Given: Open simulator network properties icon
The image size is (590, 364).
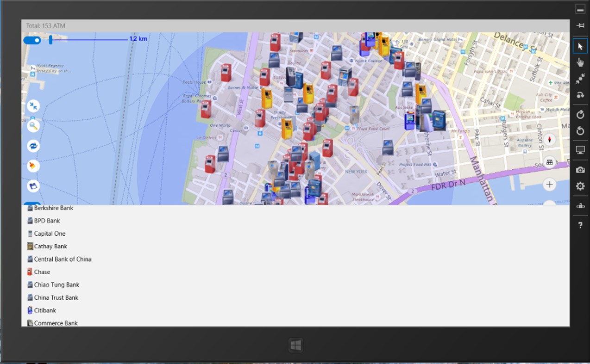Looking at the screenshot, I should tap(580, 206).
